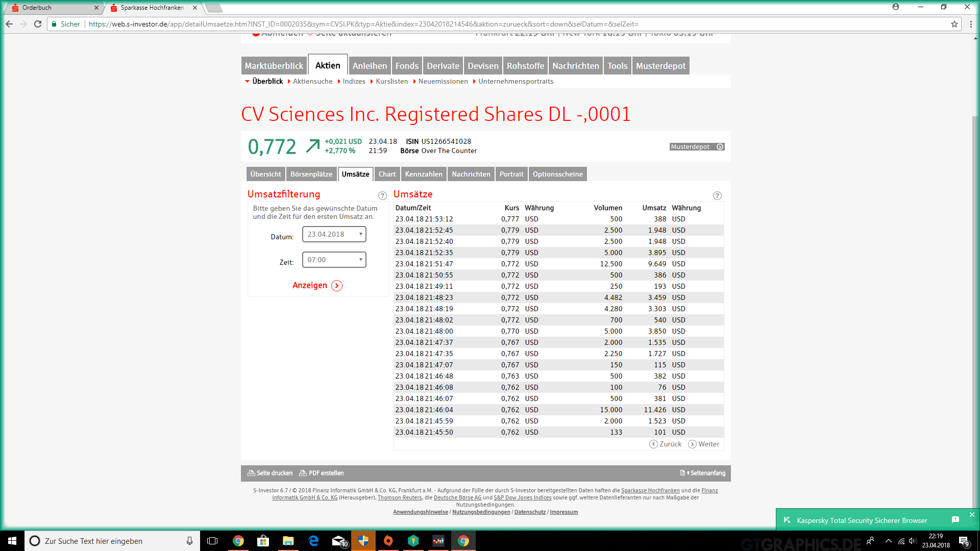
Task: Open the Aktiensuche submenu item
Action: tap(312, 81)
